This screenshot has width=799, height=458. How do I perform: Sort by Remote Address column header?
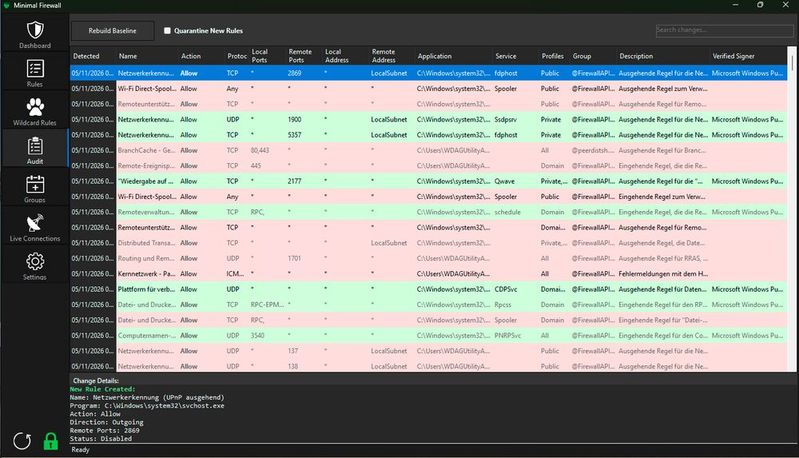click(384, 56)
